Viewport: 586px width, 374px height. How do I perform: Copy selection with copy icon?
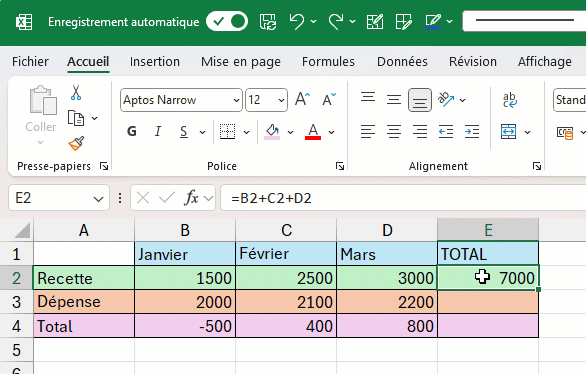click(76, 118)
